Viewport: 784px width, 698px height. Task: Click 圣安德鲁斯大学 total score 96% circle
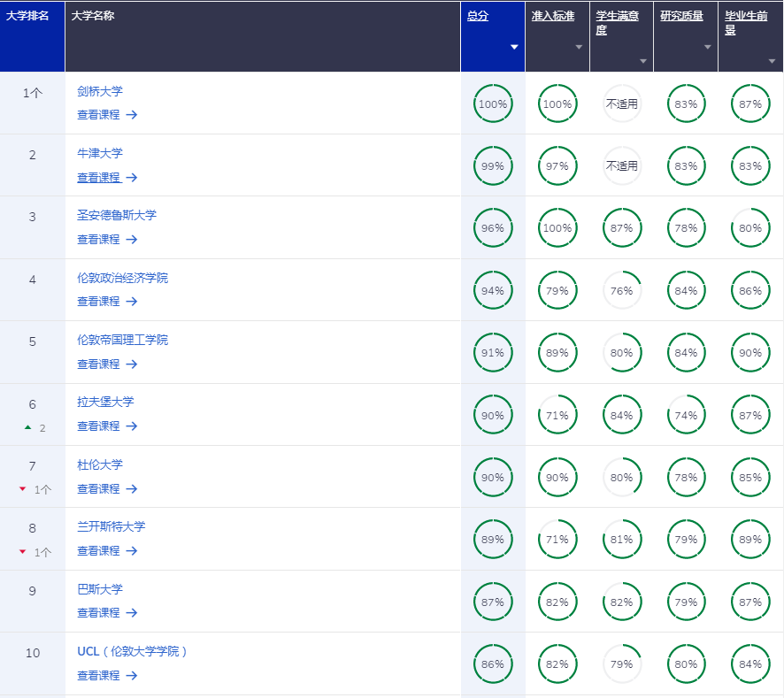click(493, 228)
